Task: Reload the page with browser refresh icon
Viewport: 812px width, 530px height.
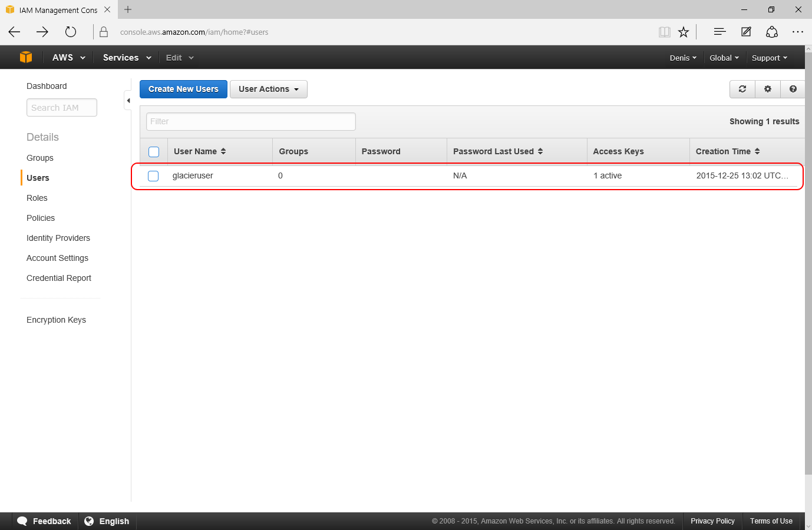Action: pyautogui.click(x=71, y=32)
